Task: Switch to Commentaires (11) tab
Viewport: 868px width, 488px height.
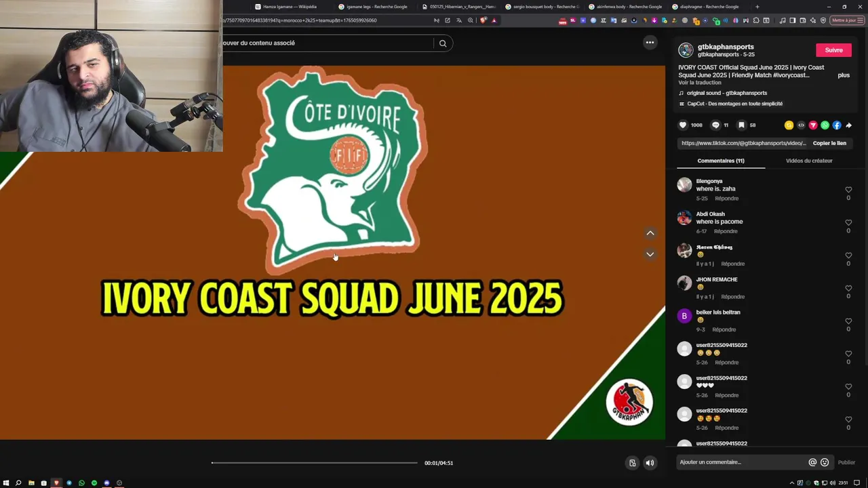Action: [721, 161]
